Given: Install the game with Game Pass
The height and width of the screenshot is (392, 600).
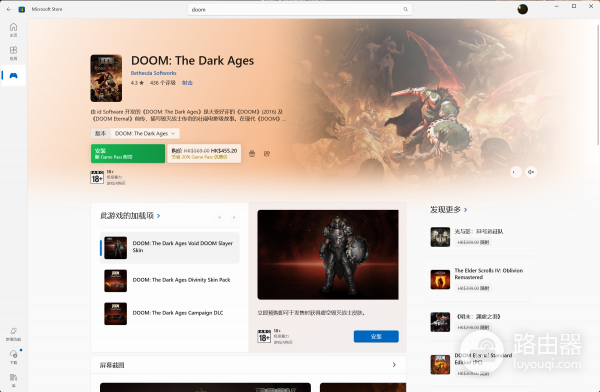Looking at the screenshot, I should click(x=128, y=154).
